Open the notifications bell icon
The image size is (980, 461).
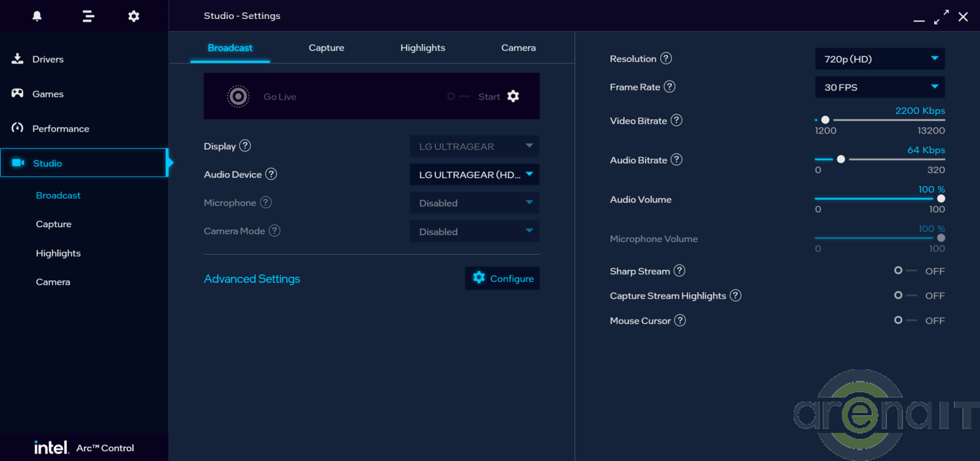(x=37, y=16)
